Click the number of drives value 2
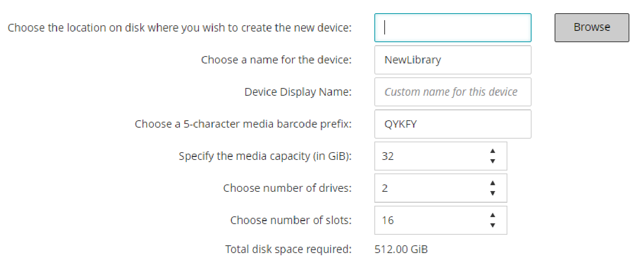644x271 pixels. (385, 188)
